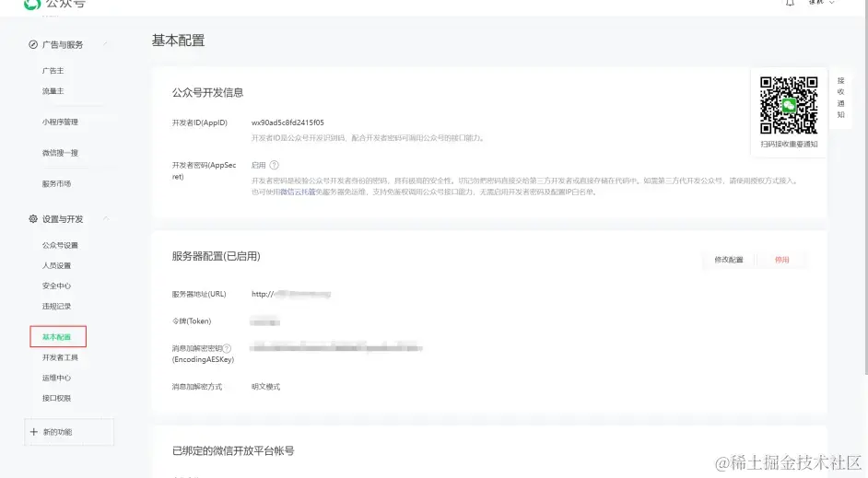This screenshot has width=868, height=478.
Task: Open 开发者工具 page
Action: [60, 357]
